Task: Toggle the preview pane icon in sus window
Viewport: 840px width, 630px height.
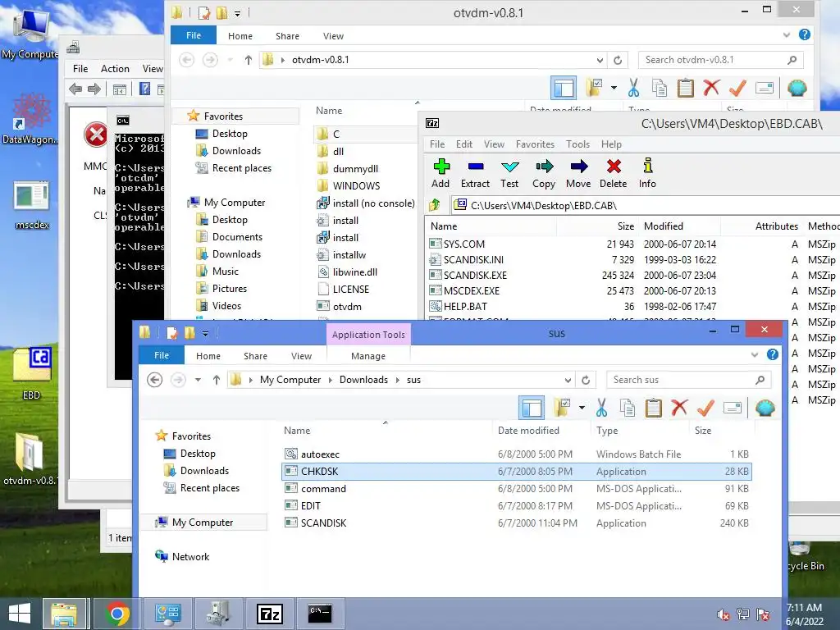Action: 532,409
